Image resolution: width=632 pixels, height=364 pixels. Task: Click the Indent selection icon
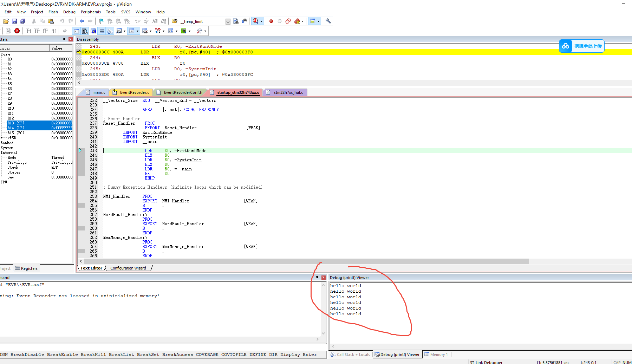pos(138,21)
